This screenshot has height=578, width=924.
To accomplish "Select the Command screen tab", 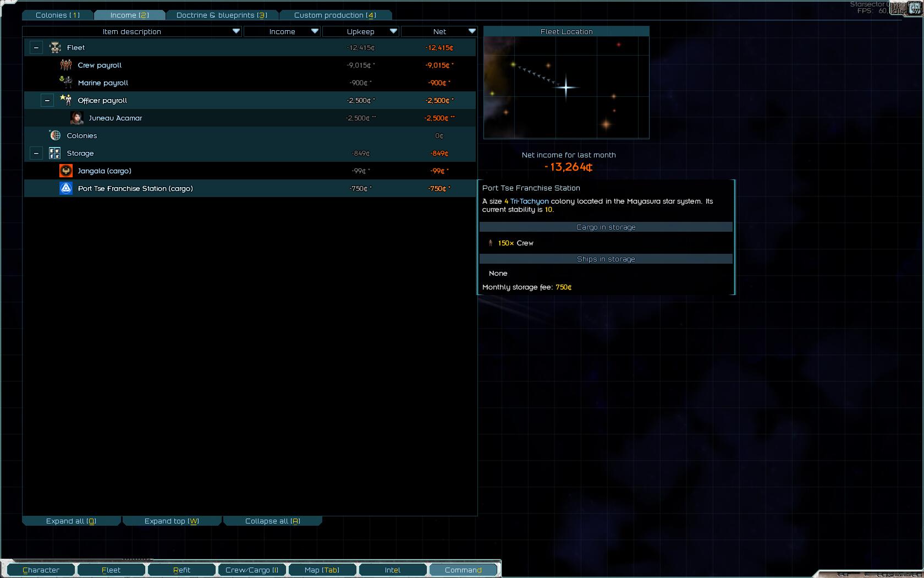I will [463, 570].
